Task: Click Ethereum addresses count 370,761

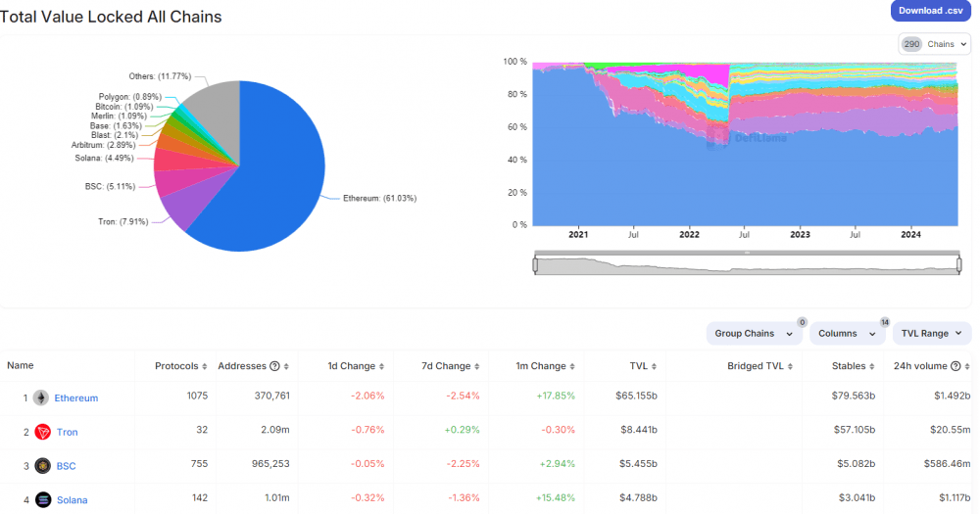Action: [x=271, y=396]
